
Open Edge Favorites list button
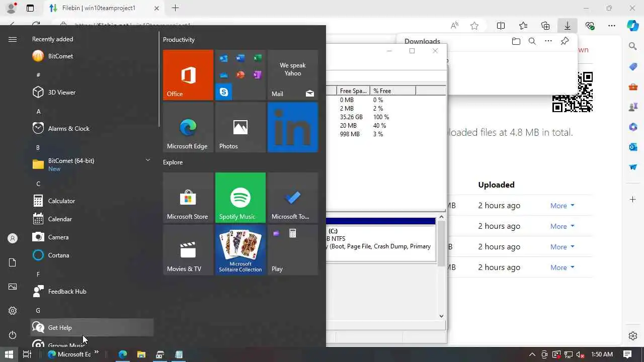pyautogui.click(x=523, y=26)
